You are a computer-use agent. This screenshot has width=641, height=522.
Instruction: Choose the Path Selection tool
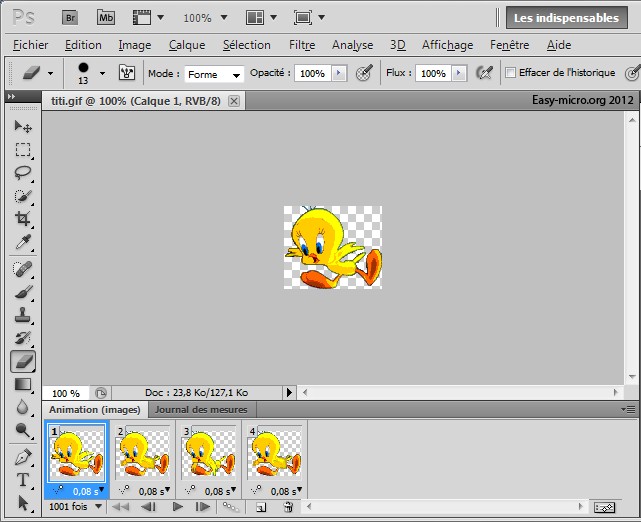(x=23, y=503)
